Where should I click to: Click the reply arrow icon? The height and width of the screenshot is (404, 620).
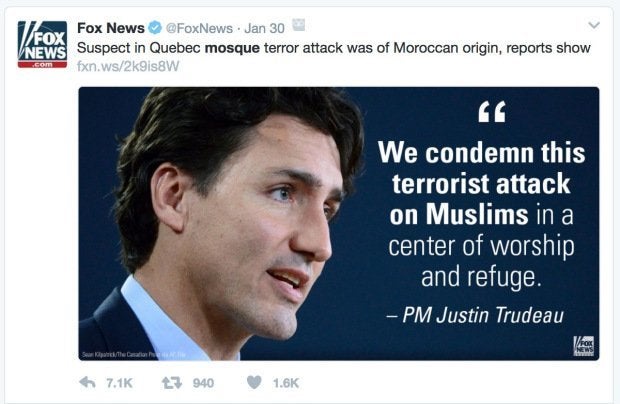(87, 382)
